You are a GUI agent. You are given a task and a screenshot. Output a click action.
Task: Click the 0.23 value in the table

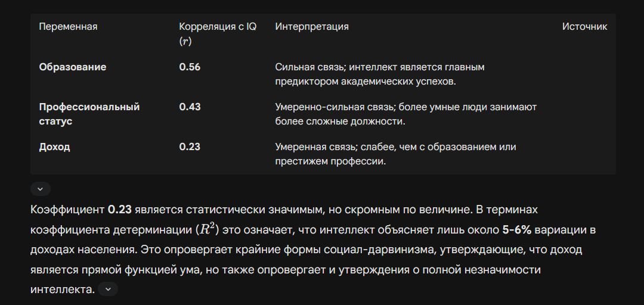coord(190,147)
